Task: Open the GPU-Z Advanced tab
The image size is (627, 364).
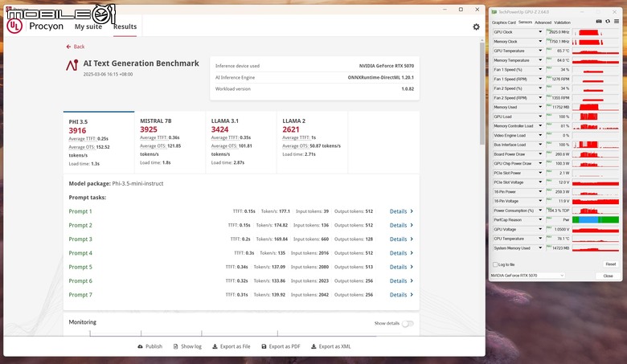Action: 543,22
